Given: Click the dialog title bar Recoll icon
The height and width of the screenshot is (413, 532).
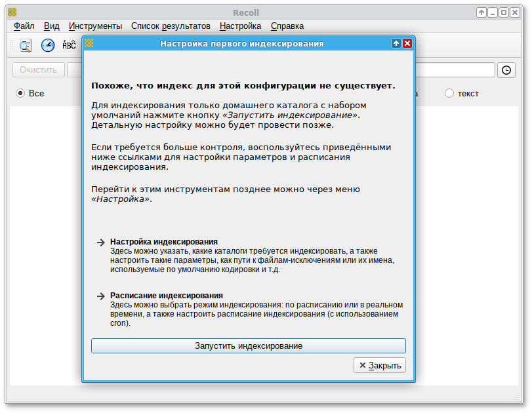Looking at the screenshot, I should point(89,43).
